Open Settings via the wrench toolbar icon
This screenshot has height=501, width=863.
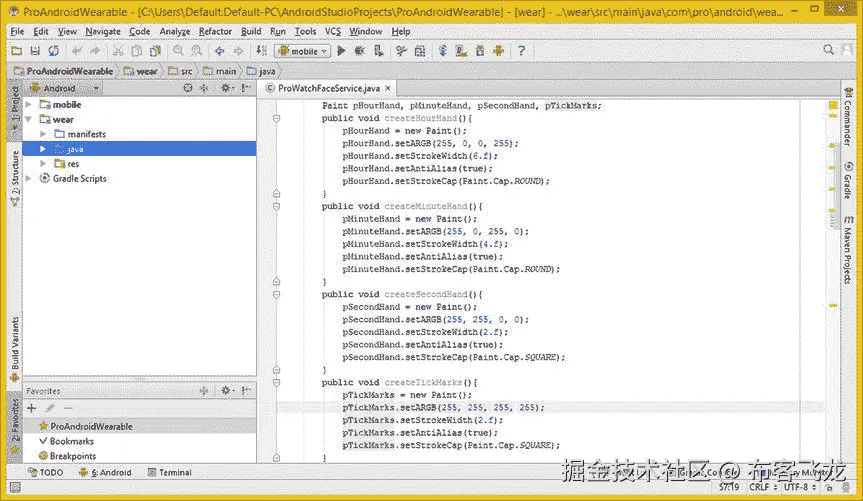(x=401, y=51)
